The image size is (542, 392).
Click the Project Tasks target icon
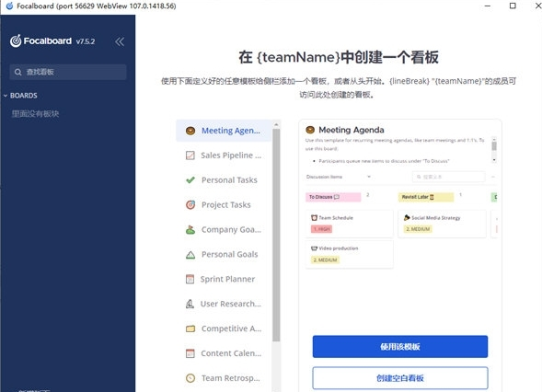tap(190, 204)
